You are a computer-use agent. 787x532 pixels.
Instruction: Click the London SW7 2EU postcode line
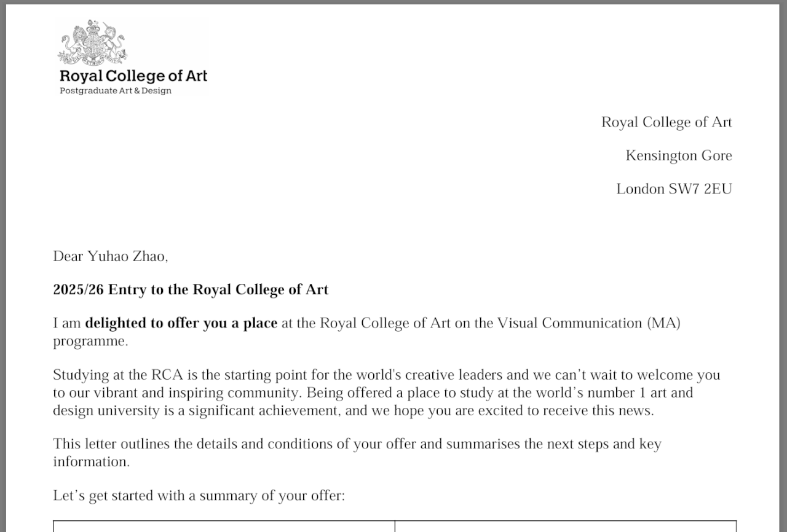[674, 189]
